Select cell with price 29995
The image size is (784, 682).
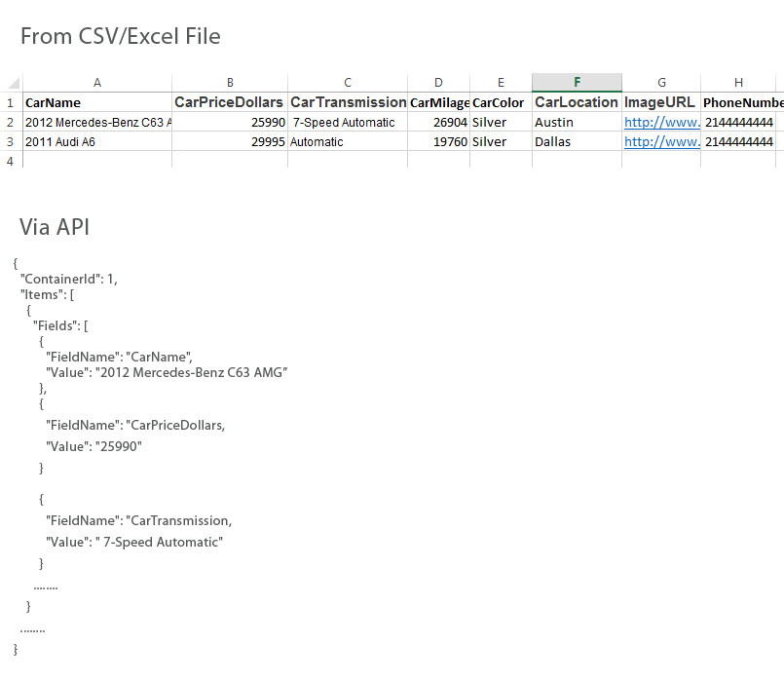tap(230, 141)
